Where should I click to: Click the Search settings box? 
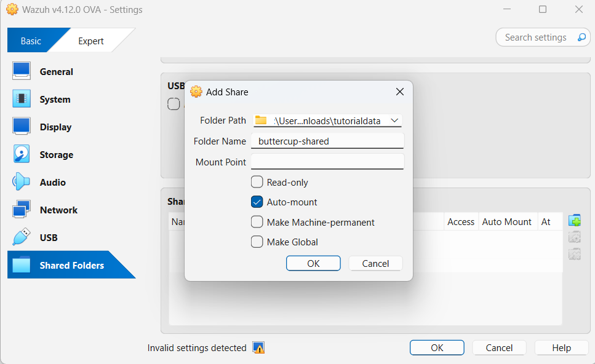pos(536,38)
